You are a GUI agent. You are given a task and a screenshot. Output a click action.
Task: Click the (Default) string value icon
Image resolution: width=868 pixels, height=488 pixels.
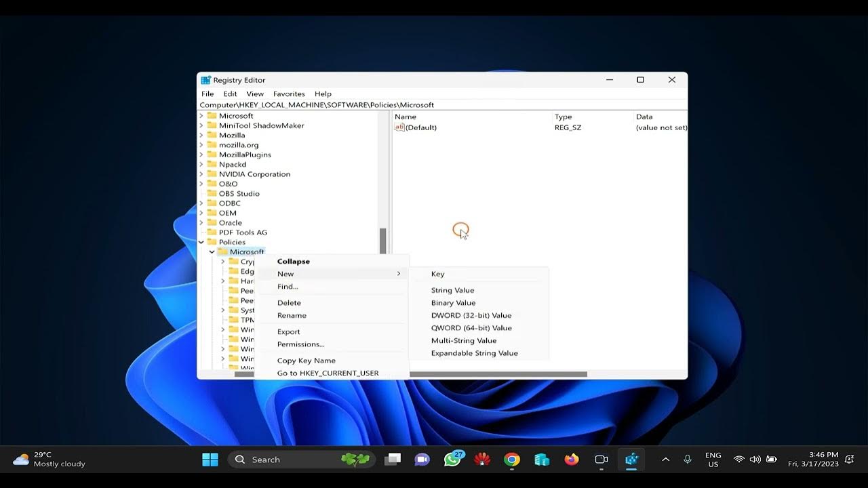[399, 127]
